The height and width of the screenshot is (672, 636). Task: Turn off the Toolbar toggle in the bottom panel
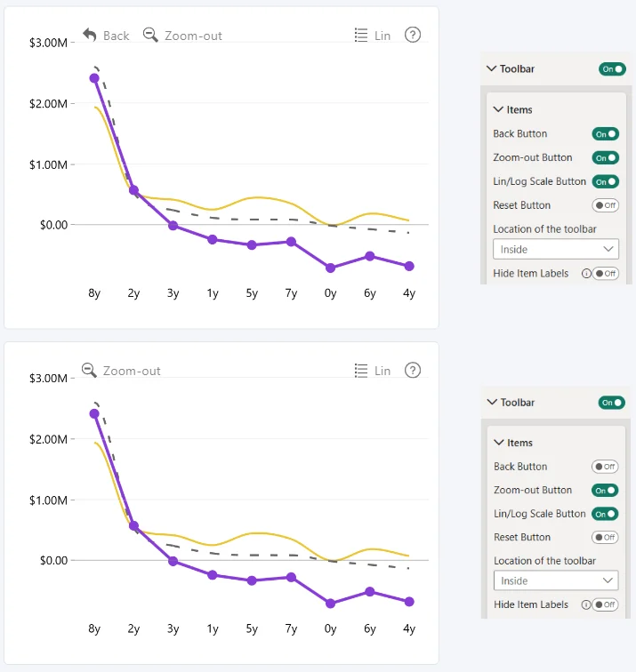(x=612, y=403)
